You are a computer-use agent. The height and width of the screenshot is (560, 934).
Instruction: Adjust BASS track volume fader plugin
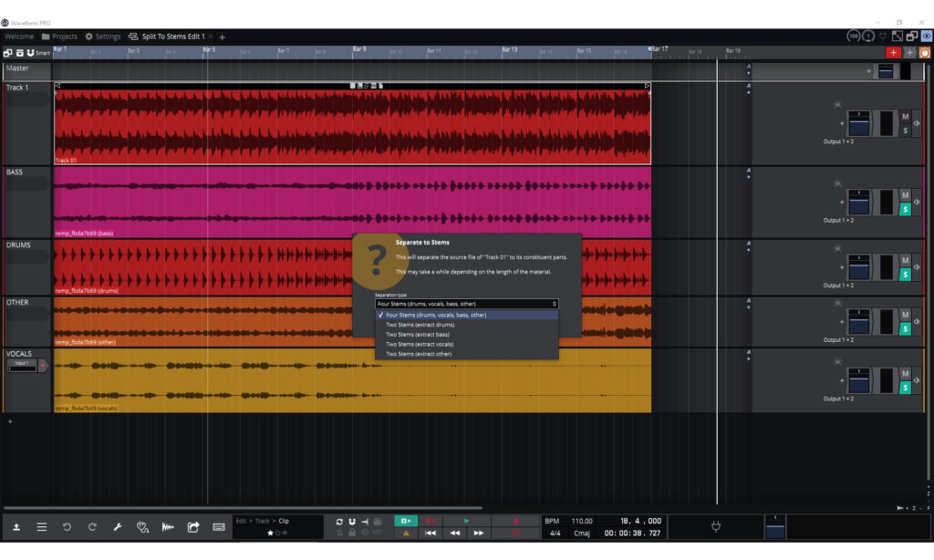click(x=859, y=202)
